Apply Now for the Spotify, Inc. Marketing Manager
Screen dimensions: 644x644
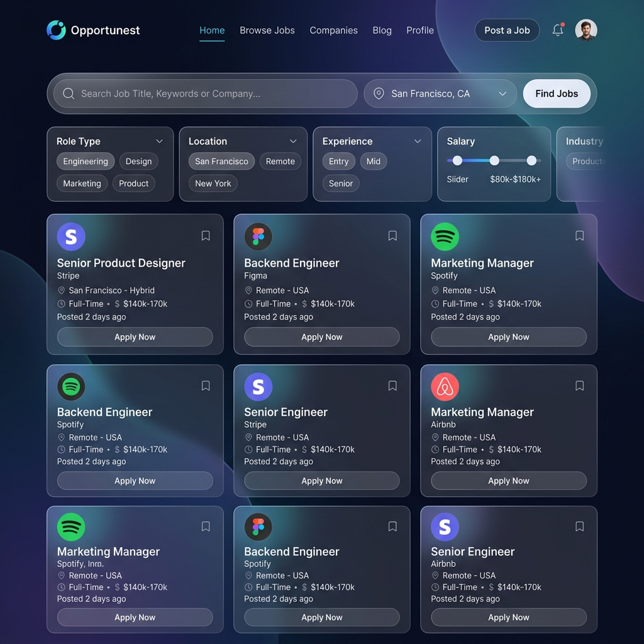pyautogui.click(x=135, y=618)
